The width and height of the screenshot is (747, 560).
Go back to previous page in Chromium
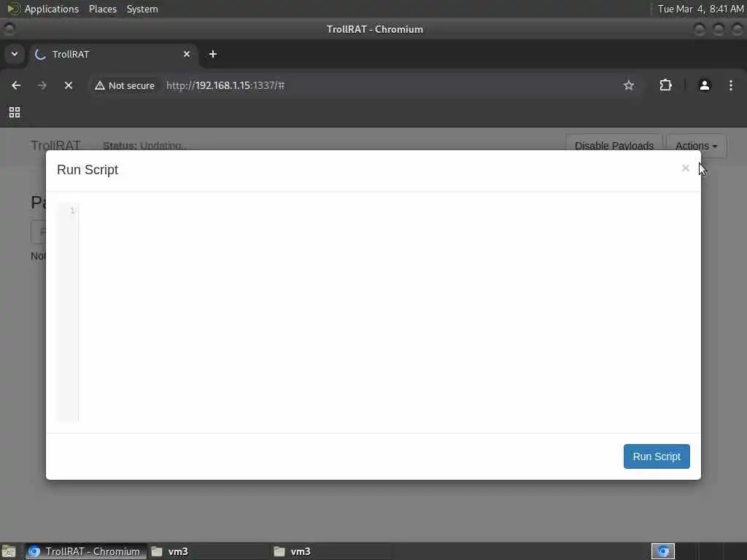pyautogui.click(x=16, y=85)
